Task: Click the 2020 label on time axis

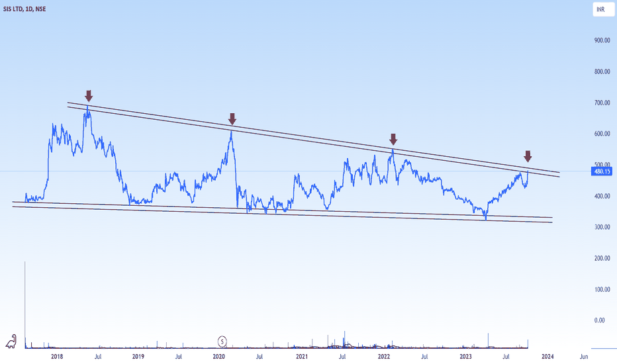Action: point(218,357)
